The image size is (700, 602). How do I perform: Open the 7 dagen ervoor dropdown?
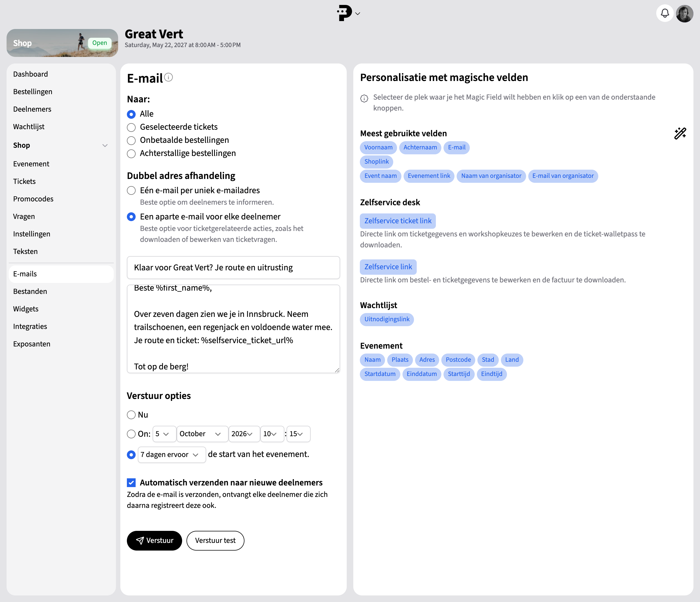click(x=172, y=455)
